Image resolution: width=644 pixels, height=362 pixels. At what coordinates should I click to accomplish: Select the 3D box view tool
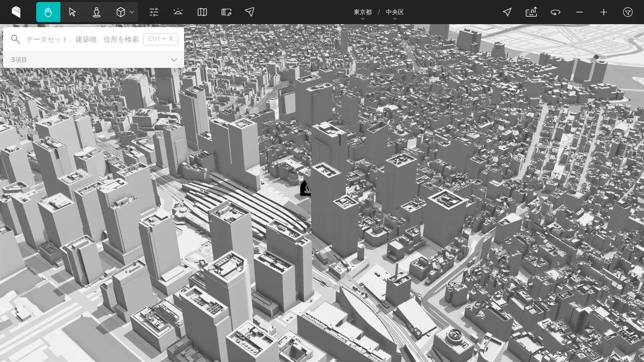pos(120,12)
